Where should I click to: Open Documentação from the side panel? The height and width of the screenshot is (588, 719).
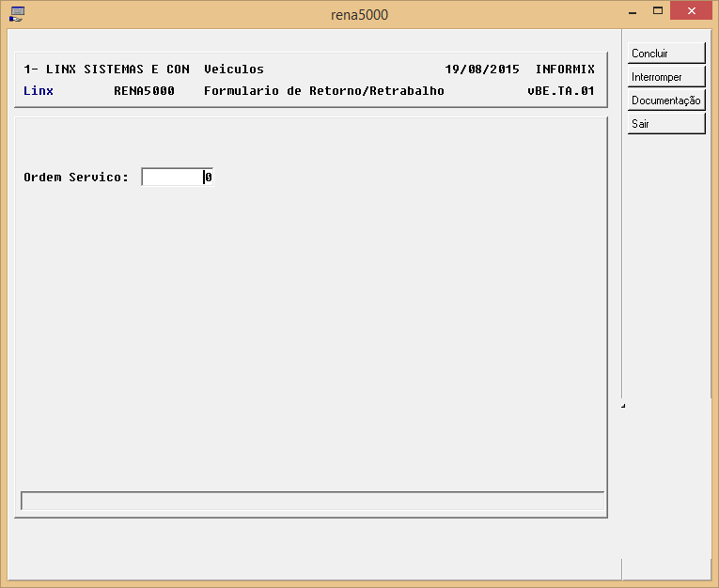pos(665,100)
